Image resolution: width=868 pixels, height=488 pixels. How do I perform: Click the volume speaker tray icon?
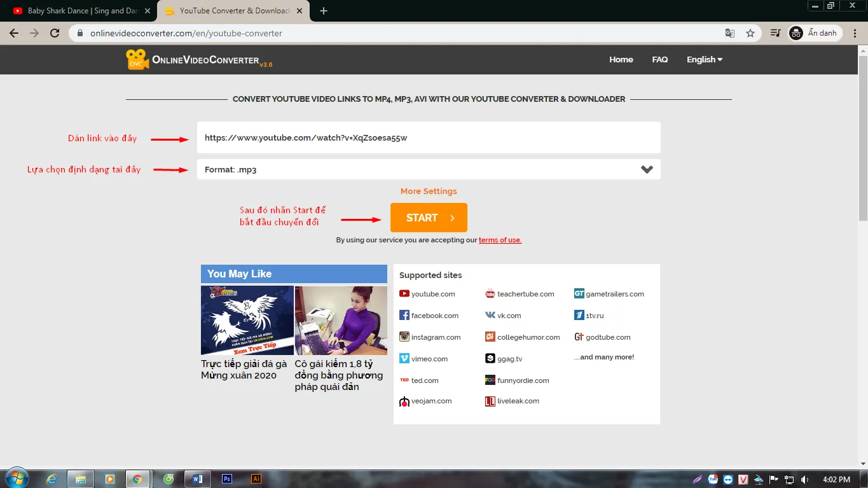[804, 480]
